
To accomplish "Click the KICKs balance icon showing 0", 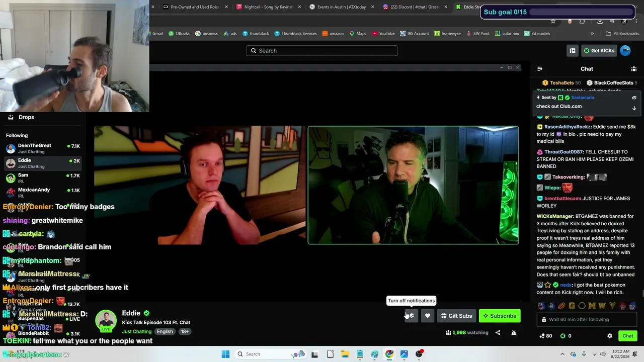I will coord(566,336).
